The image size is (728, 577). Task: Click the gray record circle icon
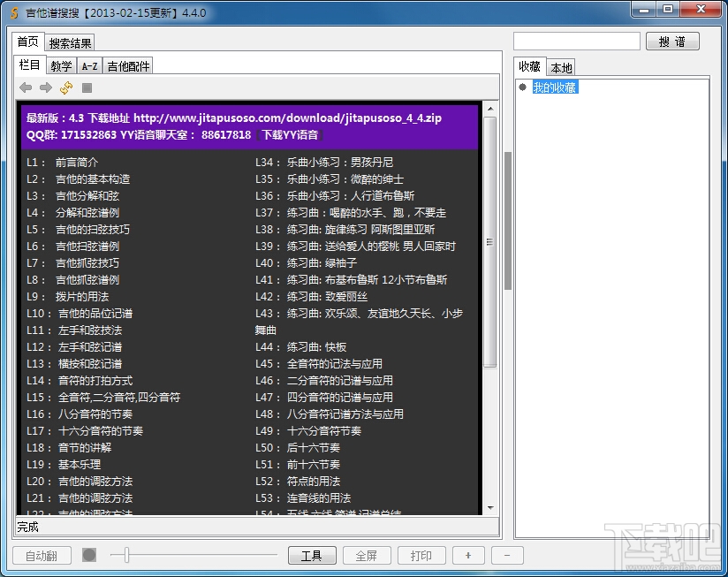pos(89,555)
